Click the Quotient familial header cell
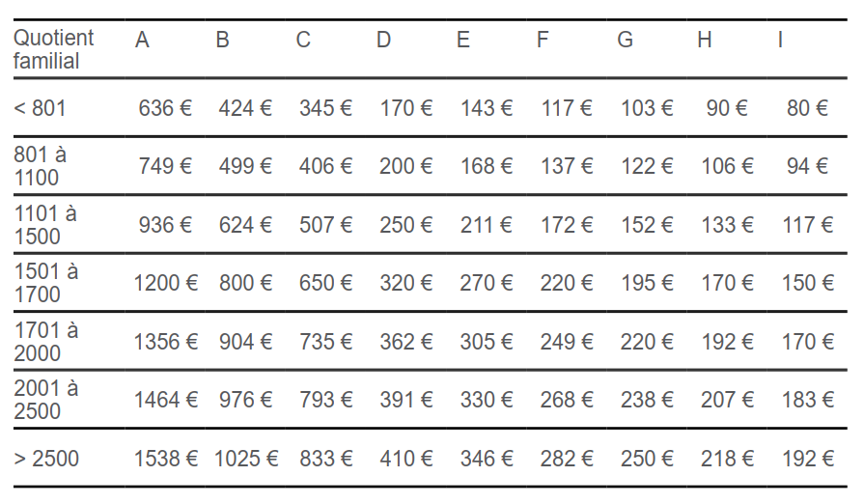This screenshot has height=504, width=864. click(x=54, y=49)
